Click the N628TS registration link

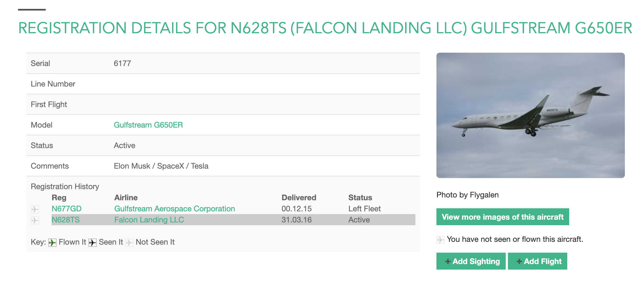coord(66,220)
